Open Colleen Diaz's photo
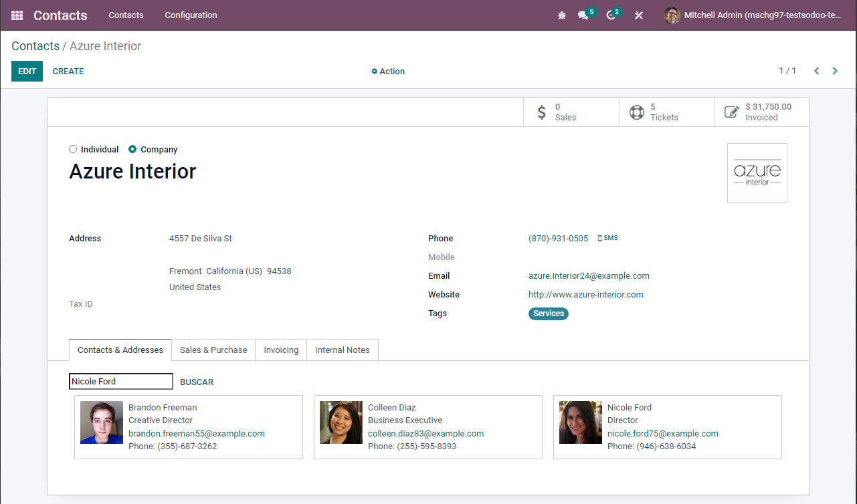The width and height of the screenshot is (857, 504). (341, 422)
